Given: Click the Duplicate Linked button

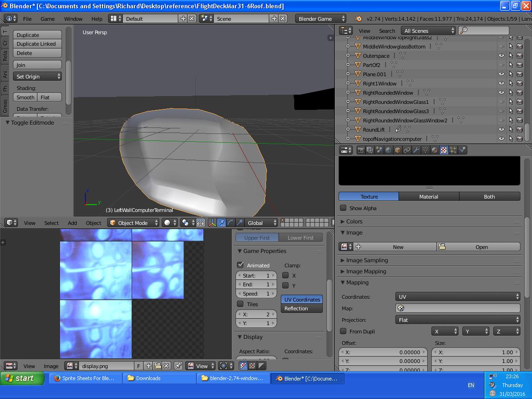Looking at the screenshot, I should pos(37,44).
